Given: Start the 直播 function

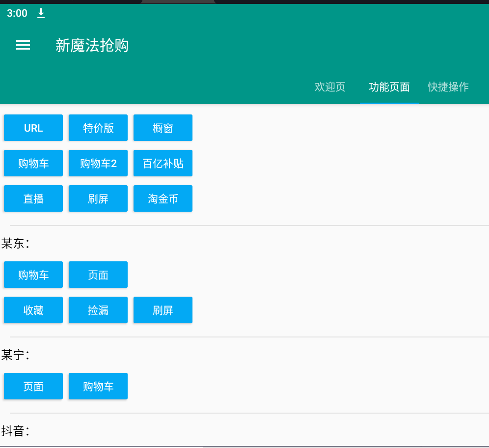Looking at the screenshot, I should [33, 198].
